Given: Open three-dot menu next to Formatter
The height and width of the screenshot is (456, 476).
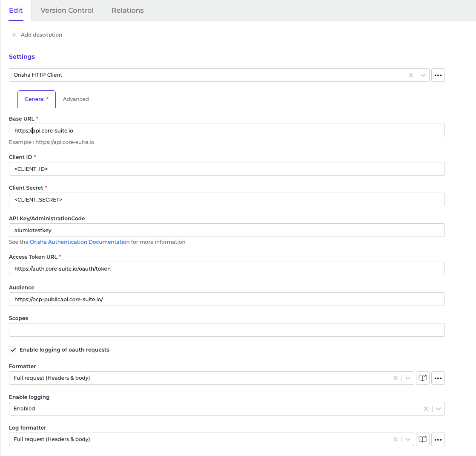Looking at the screenshot, I should tap(438, 378).
